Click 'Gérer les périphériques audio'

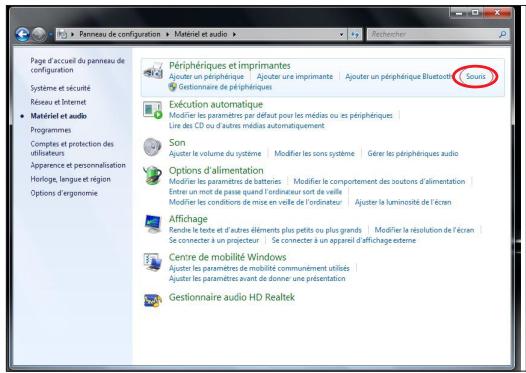(x=413, y=154)
